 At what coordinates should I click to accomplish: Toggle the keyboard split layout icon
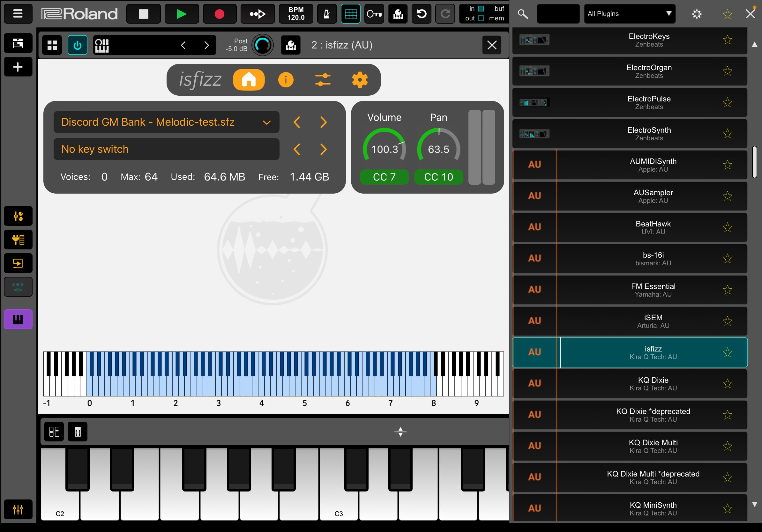coord(54,432)
